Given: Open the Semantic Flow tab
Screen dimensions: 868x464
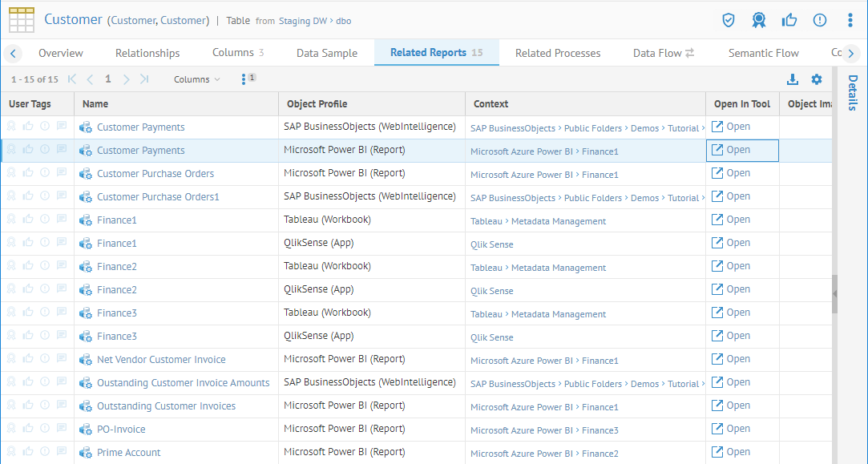Looking at the screenshot, I should (x=763, y=53).
